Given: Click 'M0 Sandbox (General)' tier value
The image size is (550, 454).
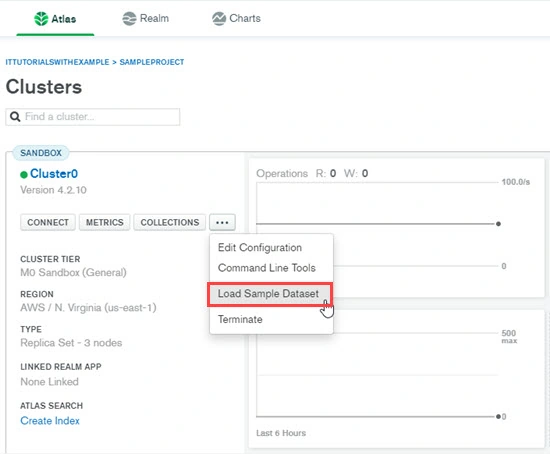Looking at the screenshot, I should click(x=73, y=273).
